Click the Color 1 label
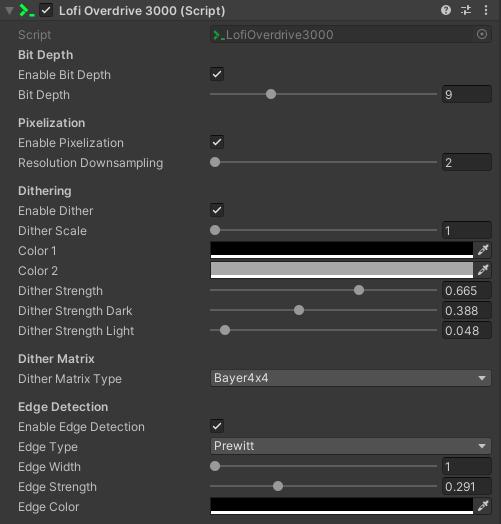 pos(37,251)
